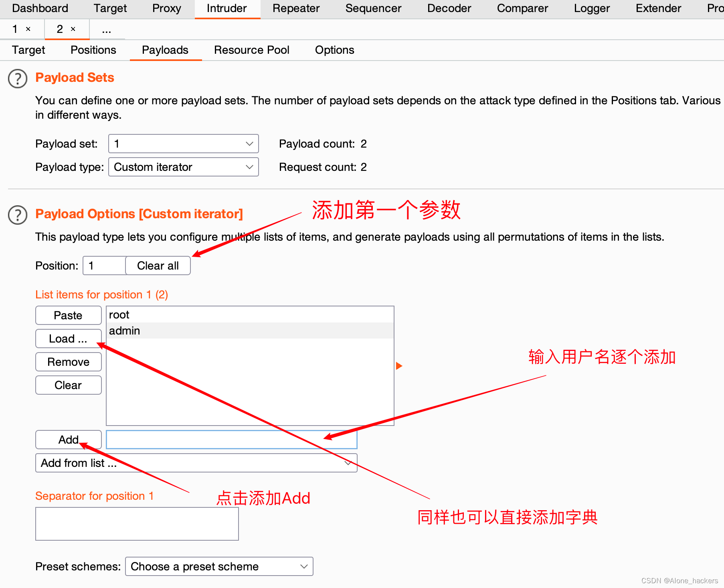
Task: Select the Payloads sub-tab
Action: pyautogui.click(x=165, y=50)
